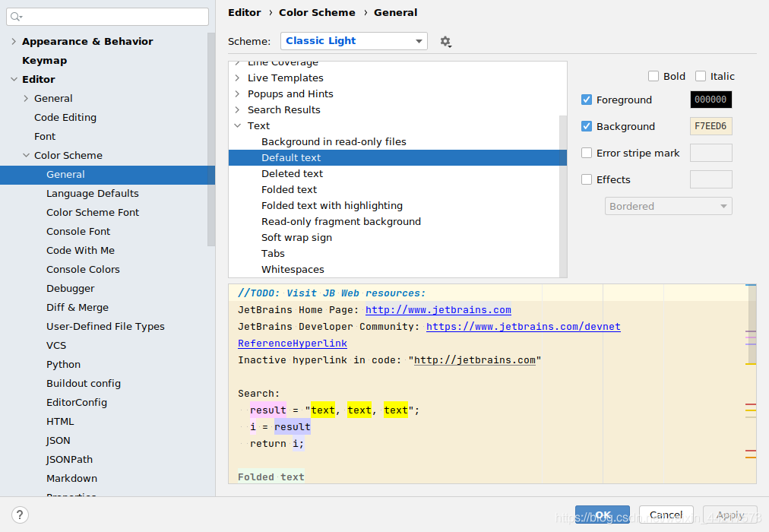Expand Popups and Hints node
Viewport: 769px width, 532px height.
[237, 93]
